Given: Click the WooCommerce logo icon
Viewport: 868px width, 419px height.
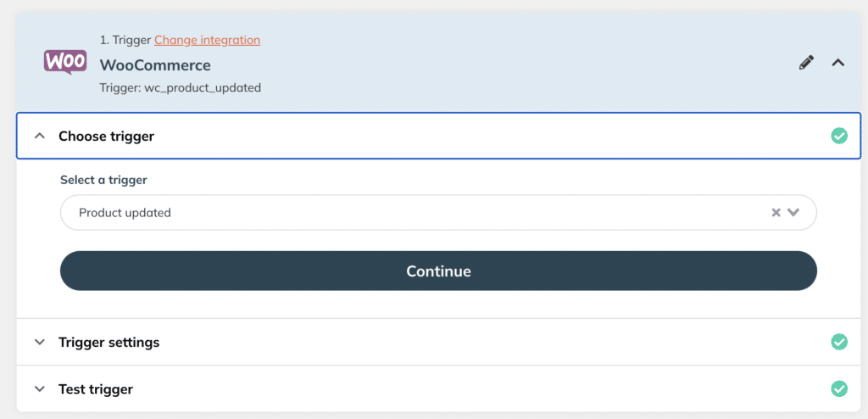Looking at the screenshot, I should pyautogui.click(x=64, y=62).
